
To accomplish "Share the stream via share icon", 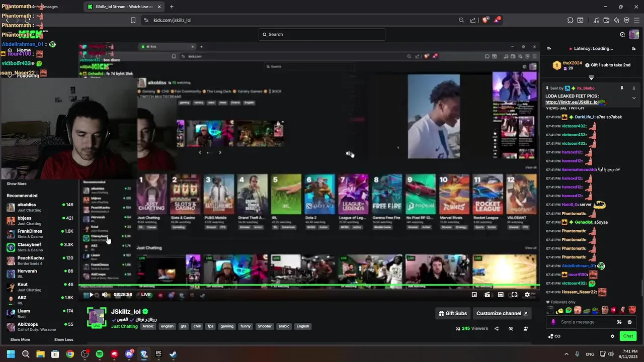I will coord(497,328).
